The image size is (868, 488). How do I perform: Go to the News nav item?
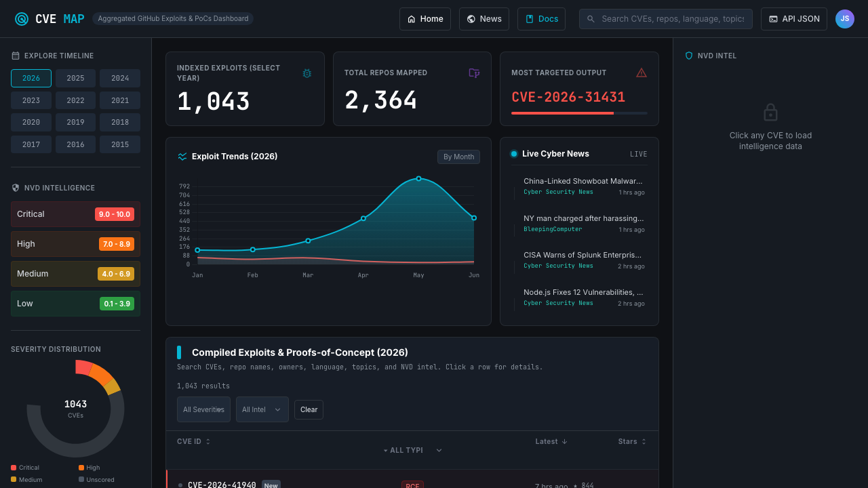click(484, 19)
